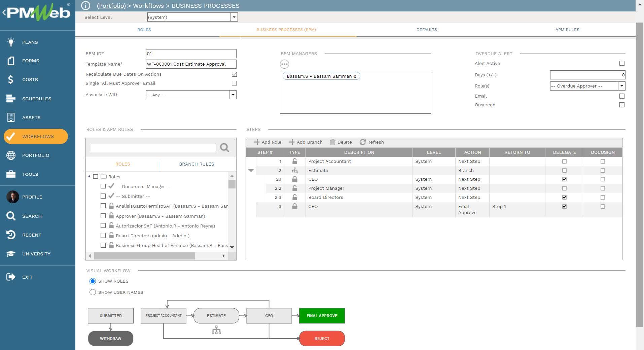Click the lock icon for Project Accountant step

[294, 162]
